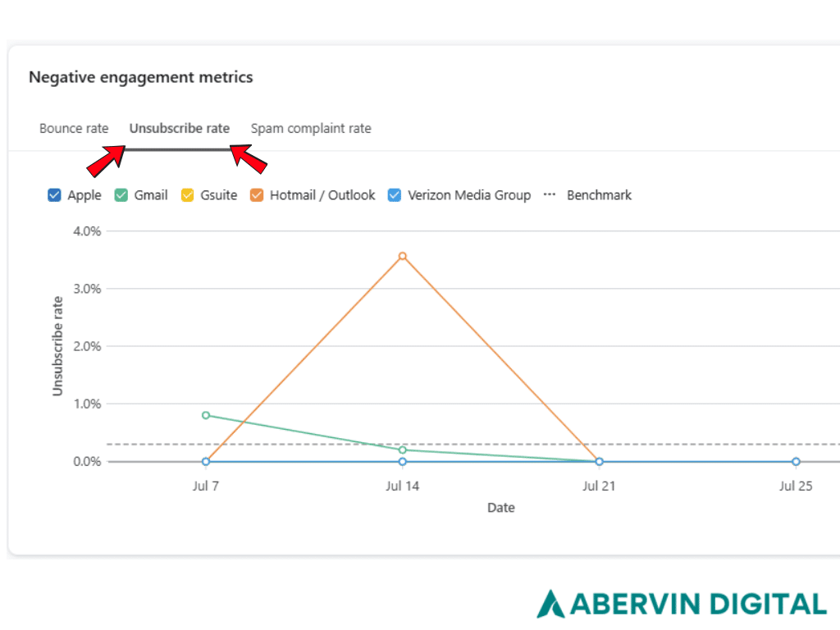
Task: Click the Gmail legend label
Action: 151,195
